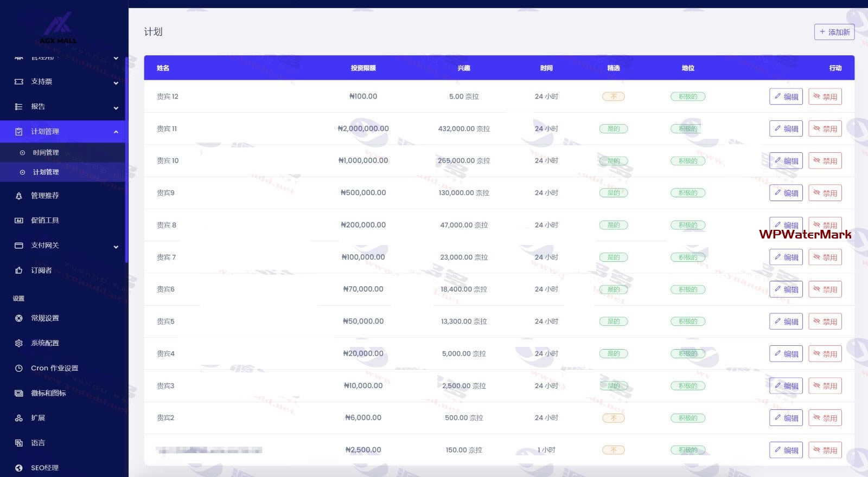Click the 语言 translation icon

[x=19, y=443]
